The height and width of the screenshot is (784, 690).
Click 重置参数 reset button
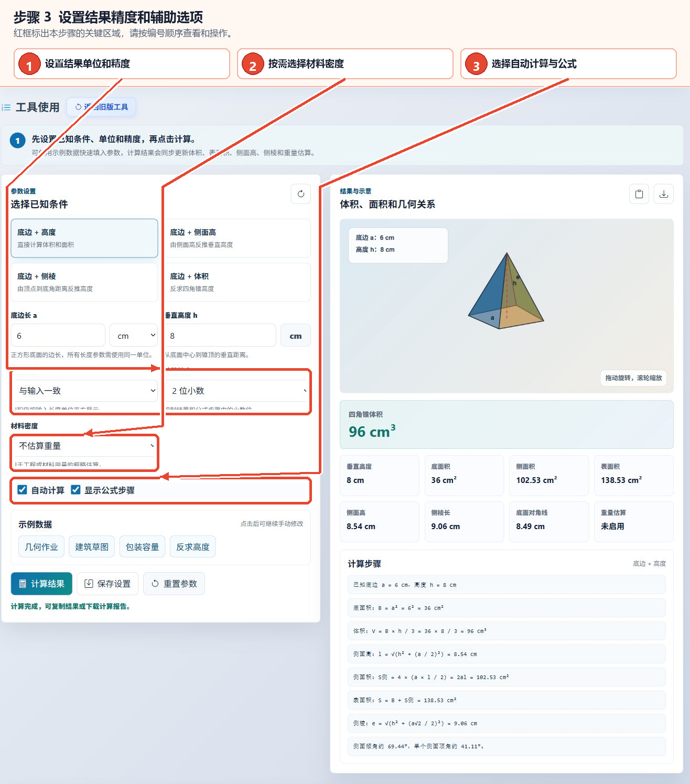pyautogui.click(x=174, y=584)
